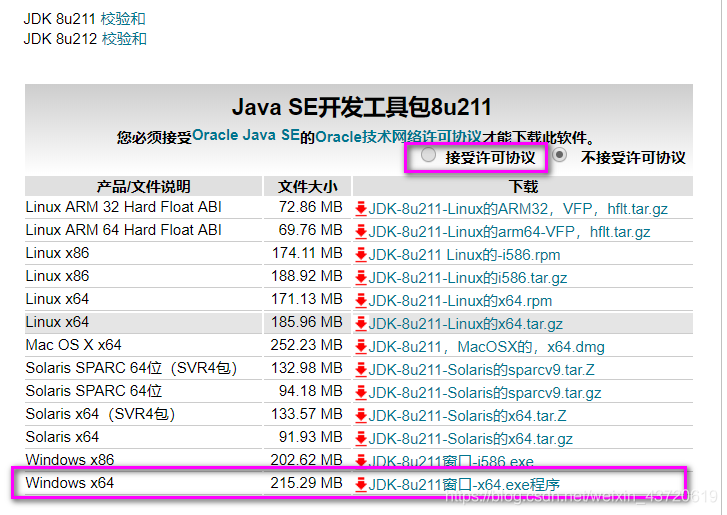Click the 72.86 MB file size cell
This screenshot has height=515, width=727.
pos(310,207)
